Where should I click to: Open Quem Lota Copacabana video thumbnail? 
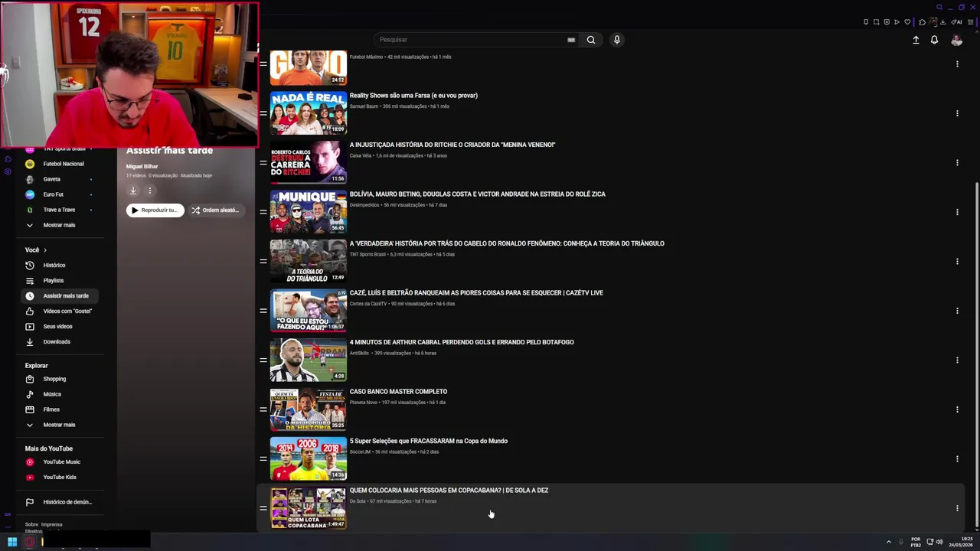(x=309, y=508)
